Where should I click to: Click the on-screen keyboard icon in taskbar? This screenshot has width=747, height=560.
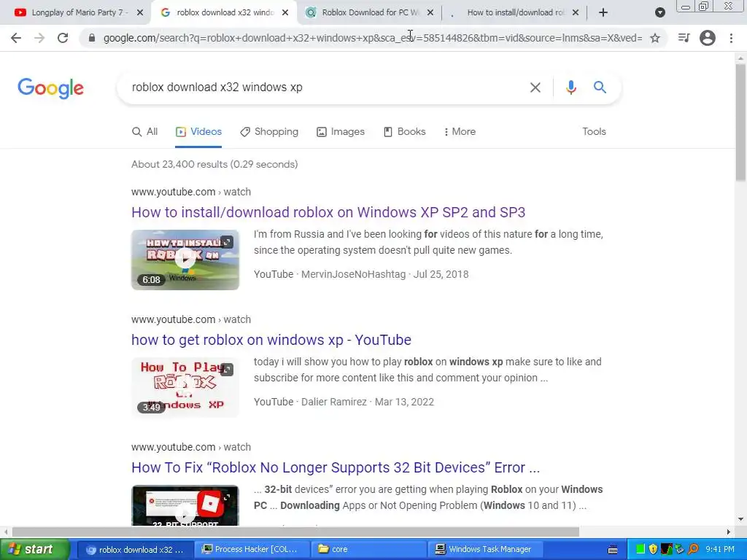[x=613, y=550]
